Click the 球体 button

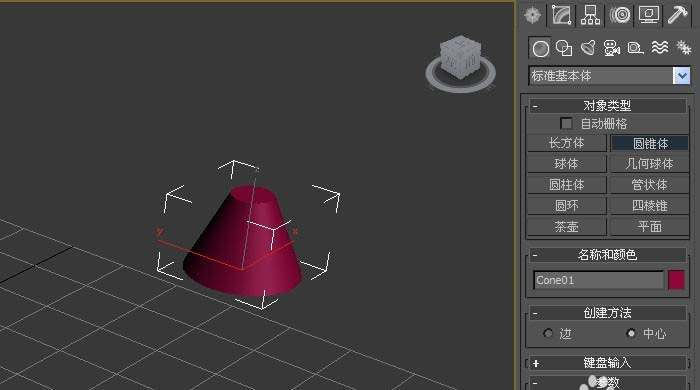pyautogui.click(x=566, y=164)
